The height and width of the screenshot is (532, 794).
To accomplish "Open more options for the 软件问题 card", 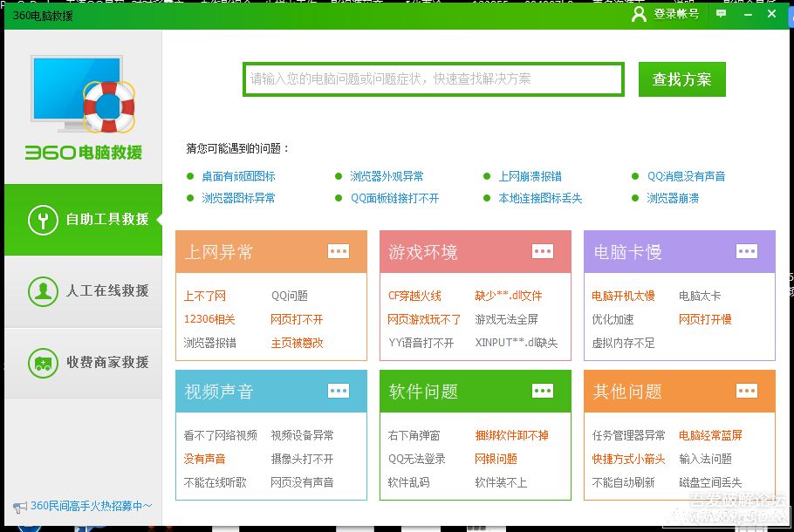I will pos(543,391).
